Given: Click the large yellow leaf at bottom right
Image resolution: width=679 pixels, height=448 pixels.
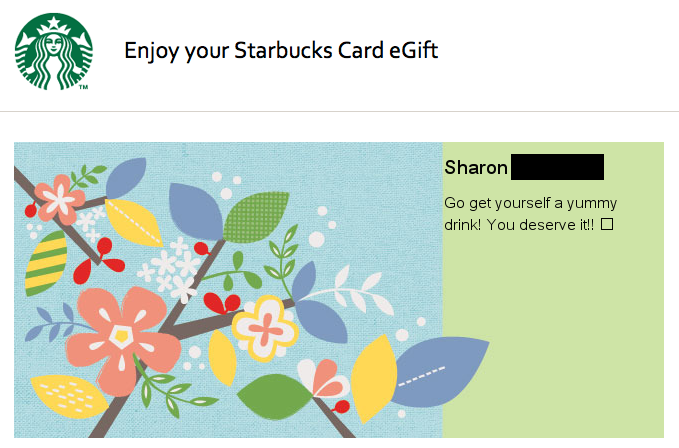Looking at the screenshot, I should click(373, 376).
